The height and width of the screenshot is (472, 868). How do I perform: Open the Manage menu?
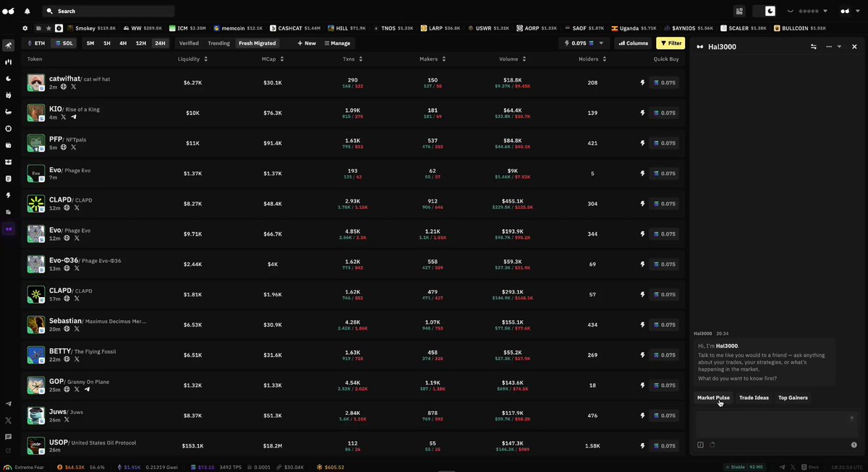coord(337,43)
